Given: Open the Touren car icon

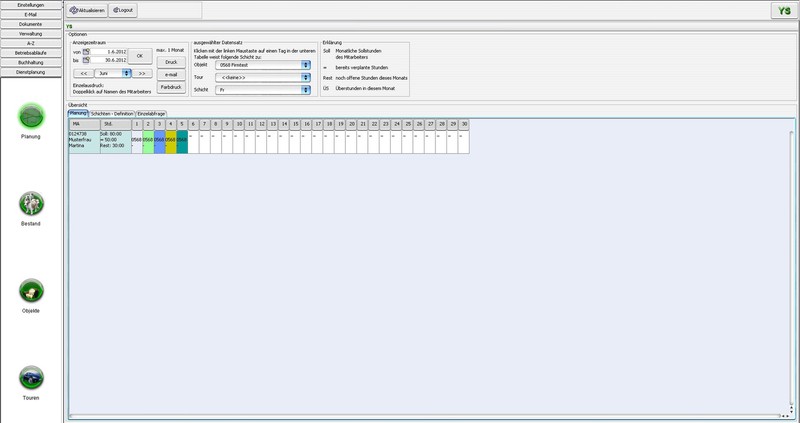Looking at the screenshot, I should (31, 378).
